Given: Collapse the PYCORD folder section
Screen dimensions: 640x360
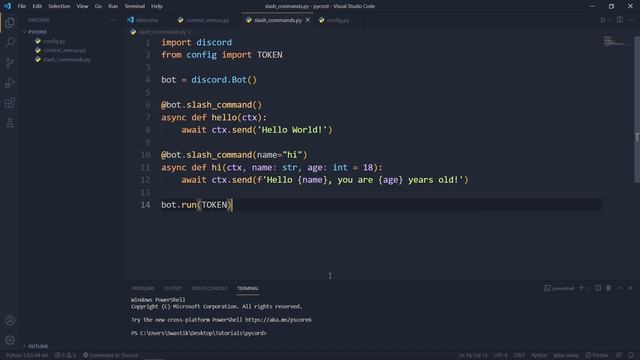Looking at the screenshot, I should click(x=36, y=32).
